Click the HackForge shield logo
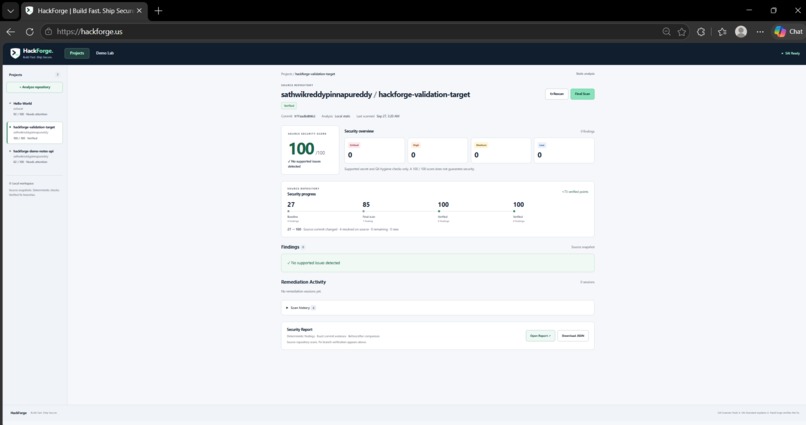The width and height of the screenshot is (806, 425). 15,53
